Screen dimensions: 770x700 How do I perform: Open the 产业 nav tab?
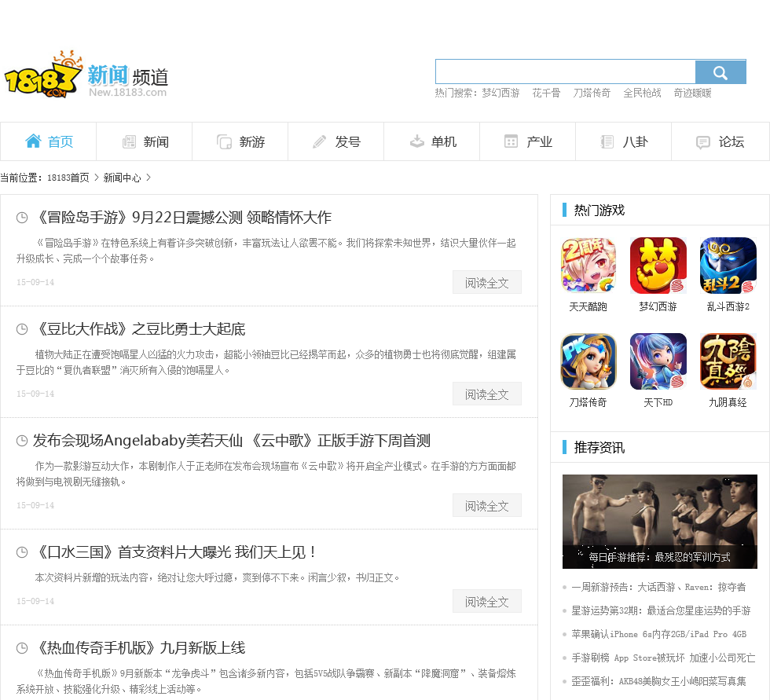click(527, 141)
